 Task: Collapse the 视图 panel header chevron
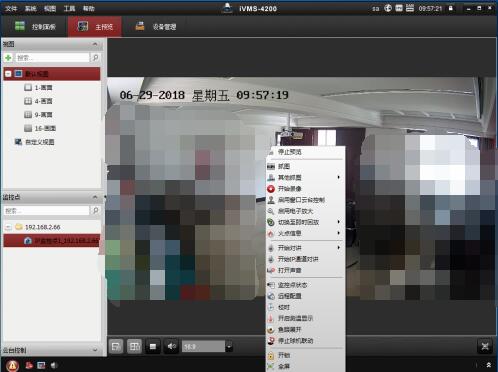click(x=95, y=44)
